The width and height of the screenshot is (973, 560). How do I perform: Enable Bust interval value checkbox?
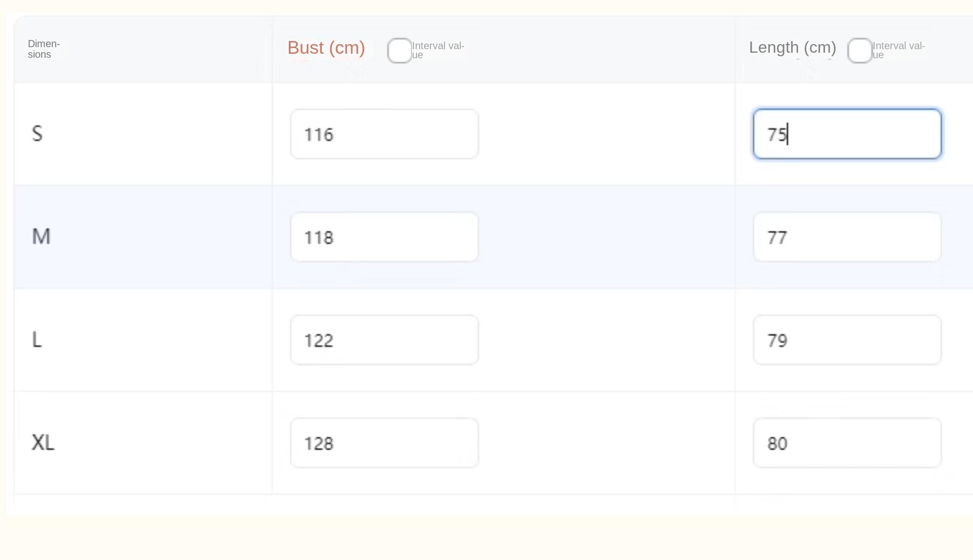coord(399,51)
